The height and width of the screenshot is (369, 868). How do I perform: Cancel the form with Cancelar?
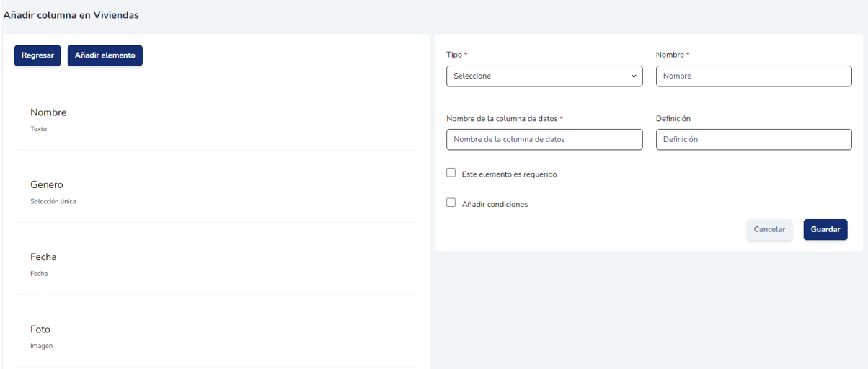pos(769,230)
